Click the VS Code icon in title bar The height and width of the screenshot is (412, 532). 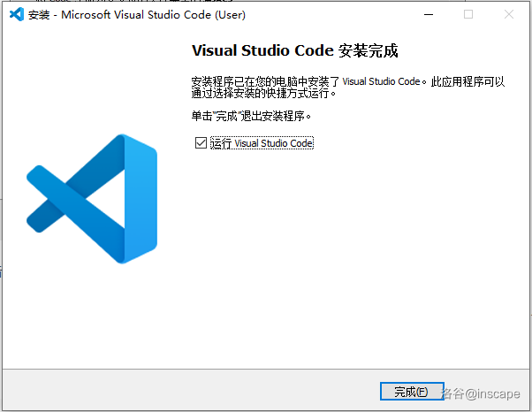tap(16, 14)
